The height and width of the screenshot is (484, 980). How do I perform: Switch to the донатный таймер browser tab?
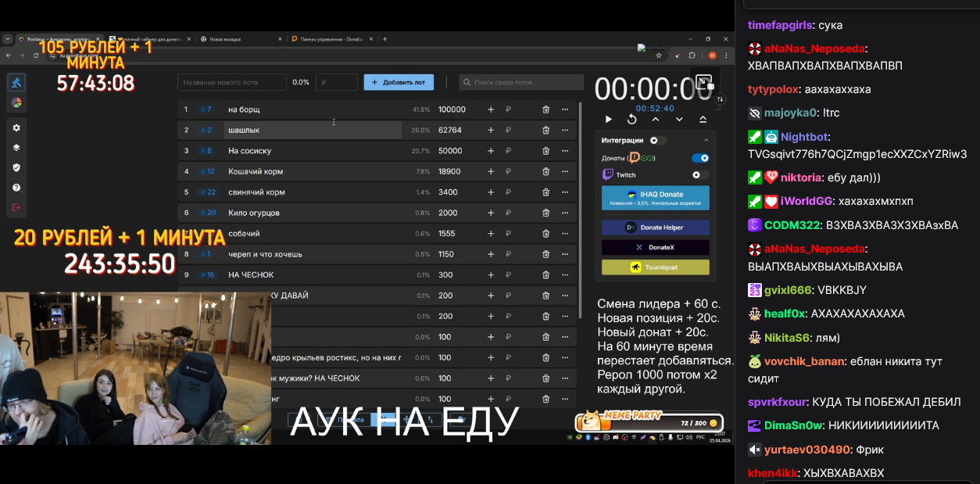point(150,38)
